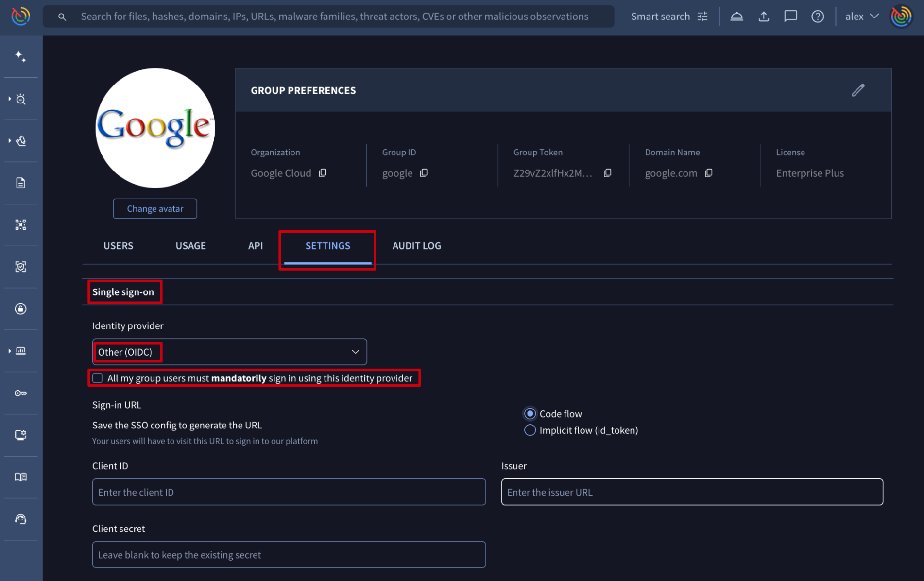Open the notifications icon in the header
This screenshot has height=581, width=924.
pos(736,17)
